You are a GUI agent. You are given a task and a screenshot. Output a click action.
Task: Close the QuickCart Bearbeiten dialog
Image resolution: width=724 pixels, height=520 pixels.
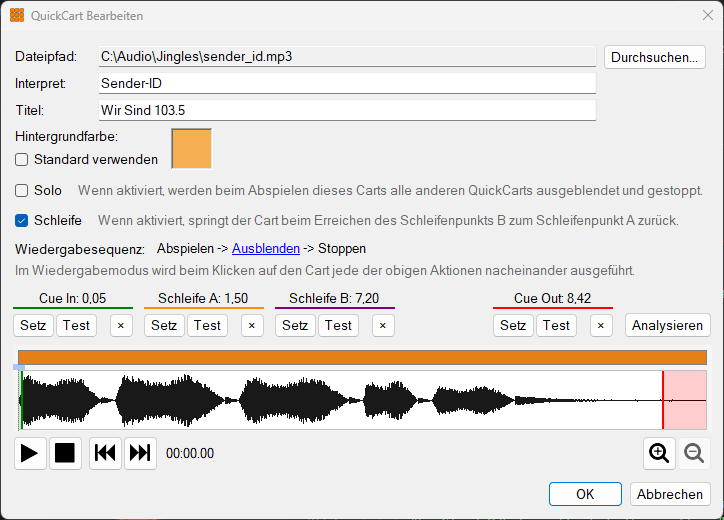coord(707,15)
